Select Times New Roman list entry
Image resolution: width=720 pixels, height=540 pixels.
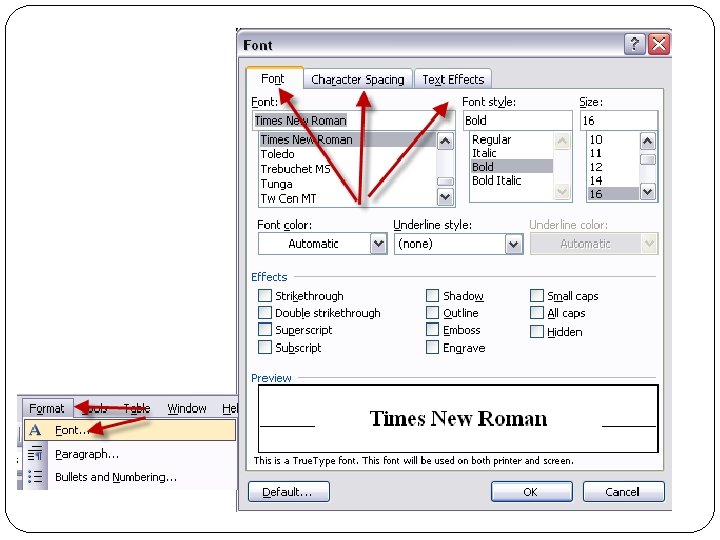click(x=348, y=139)
